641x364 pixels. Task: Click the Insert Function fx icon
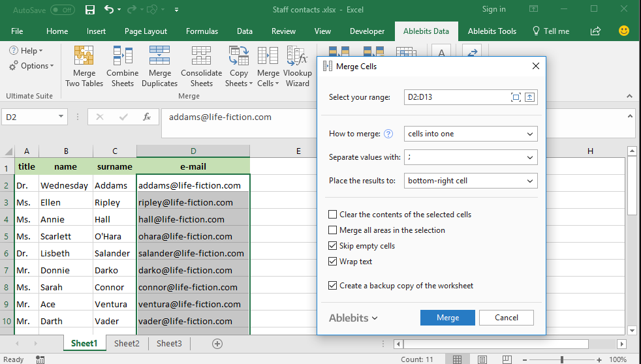148,117
